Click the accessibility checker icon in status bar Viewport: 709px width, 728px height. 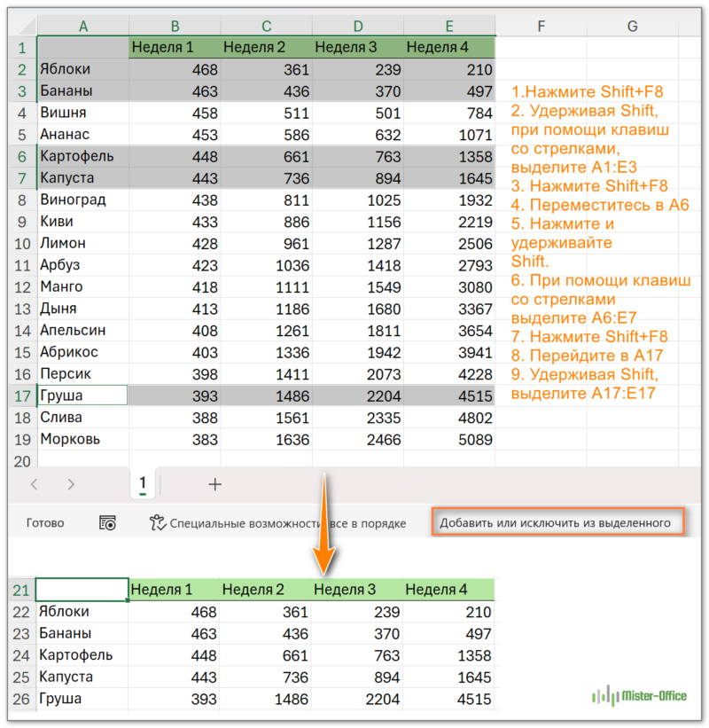click(x=158, y=523)
